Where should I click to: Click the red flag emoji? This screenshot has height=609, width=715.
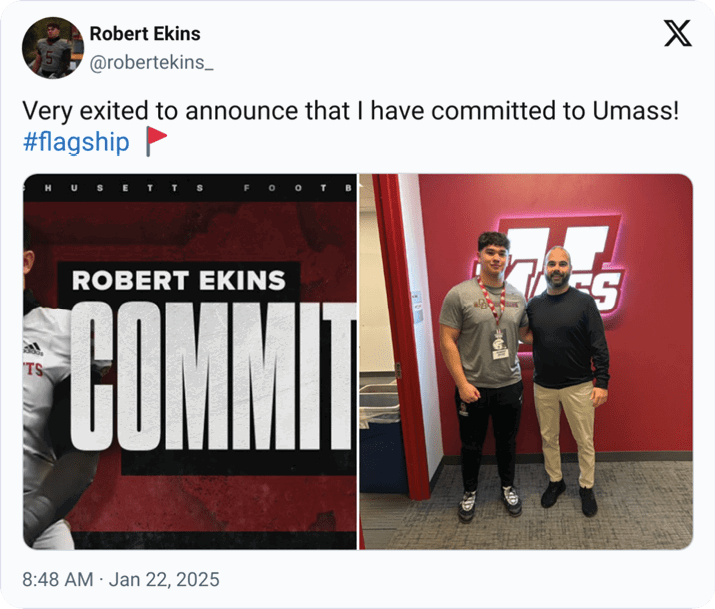[155, 143]
